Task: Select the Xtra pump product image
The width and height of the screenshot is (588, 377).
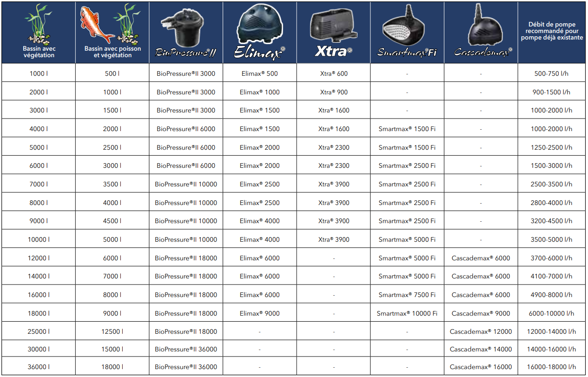Action: coord(334,26)
